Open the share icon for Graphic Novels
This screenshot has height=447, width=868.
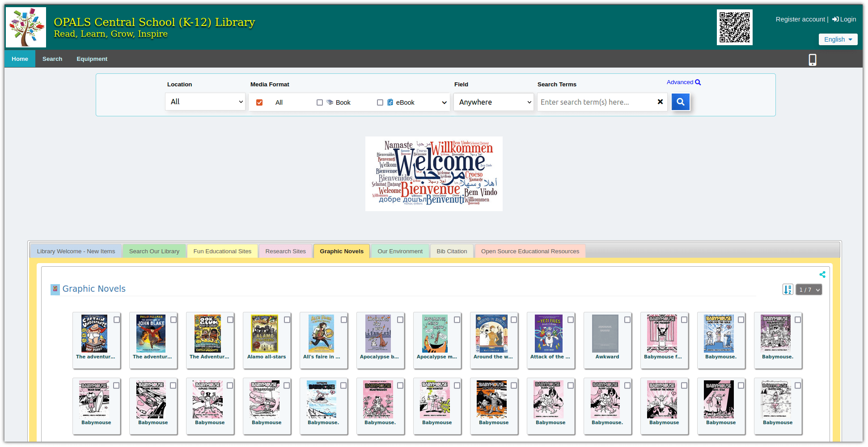[822, 274]
